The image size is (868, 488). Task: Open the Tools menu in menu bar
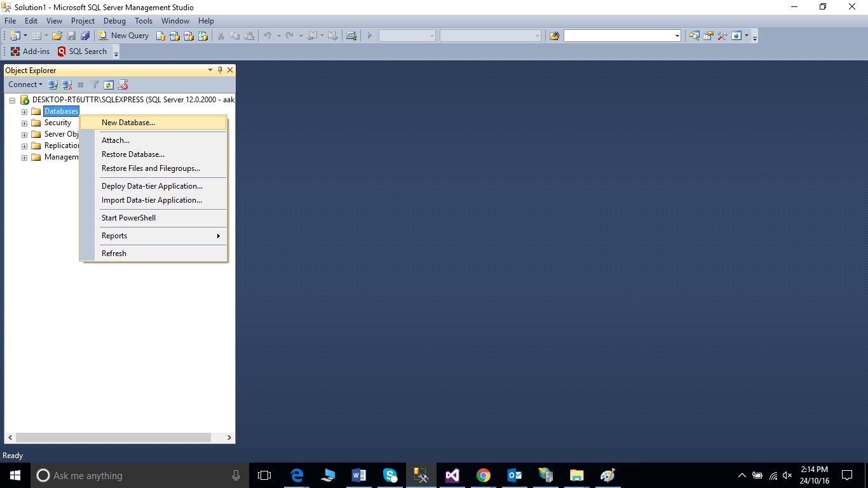144,21
